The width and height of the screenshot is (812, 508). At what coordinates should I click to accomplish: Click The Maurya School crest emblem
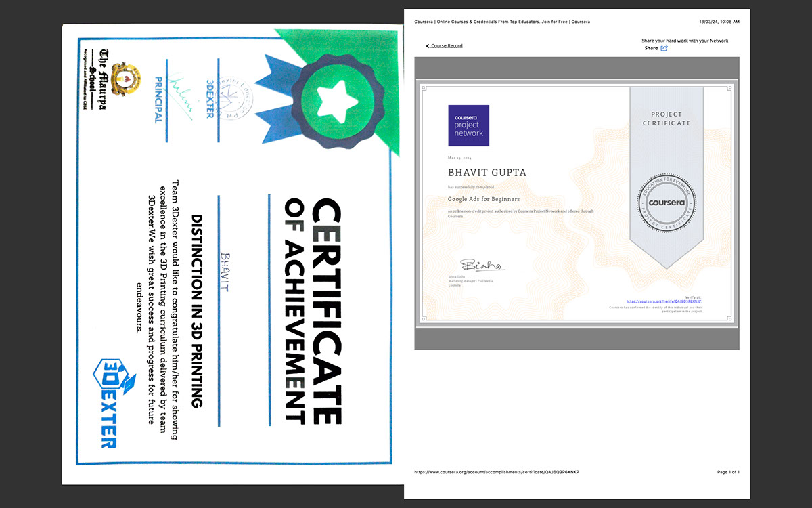(x=126, y=79)
